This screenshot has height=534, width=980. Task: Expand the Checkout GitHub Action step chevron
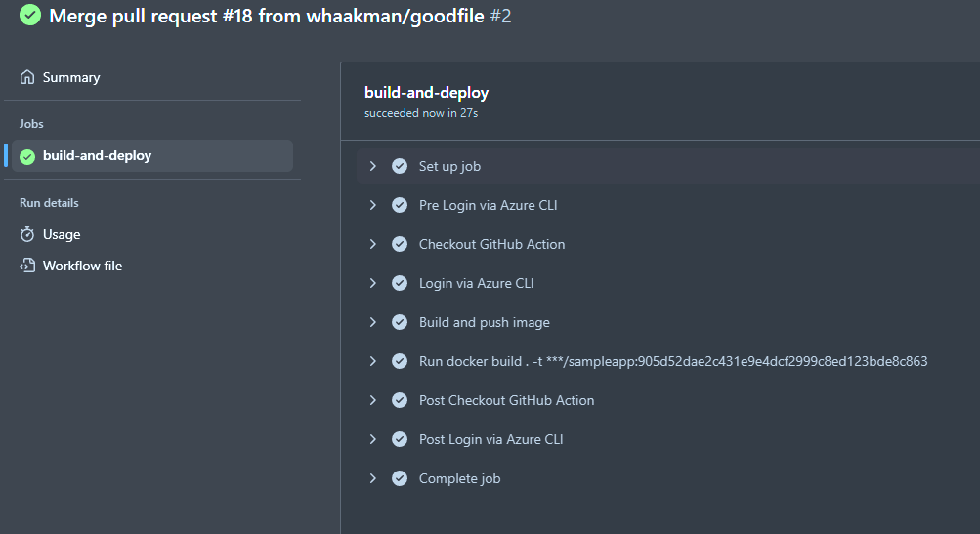pos(373,244)
